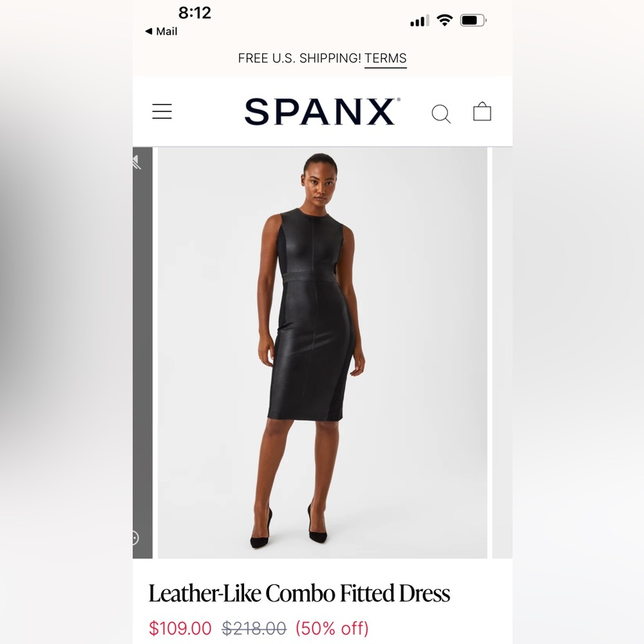Open the shopping bag cart
The width and height of the screenshot is (644, 644).
tap(482, 111)
